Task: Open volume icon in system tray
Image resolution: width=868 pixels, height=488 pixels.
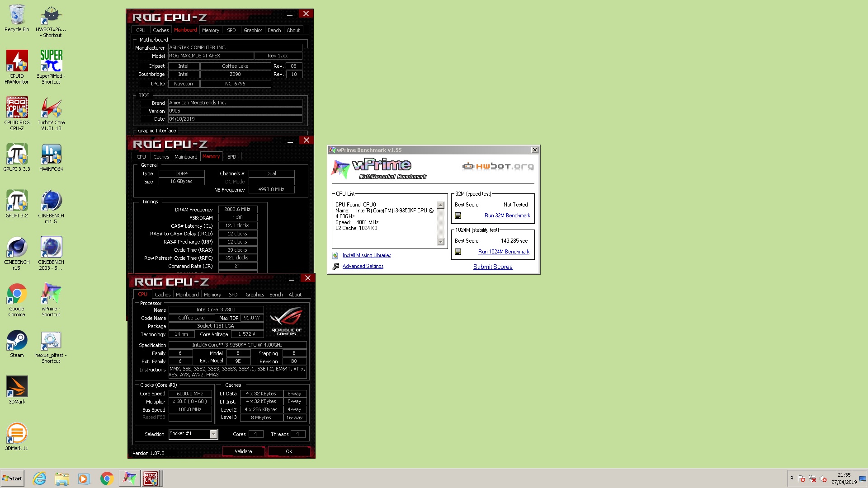Action: [x=823, y=479]
